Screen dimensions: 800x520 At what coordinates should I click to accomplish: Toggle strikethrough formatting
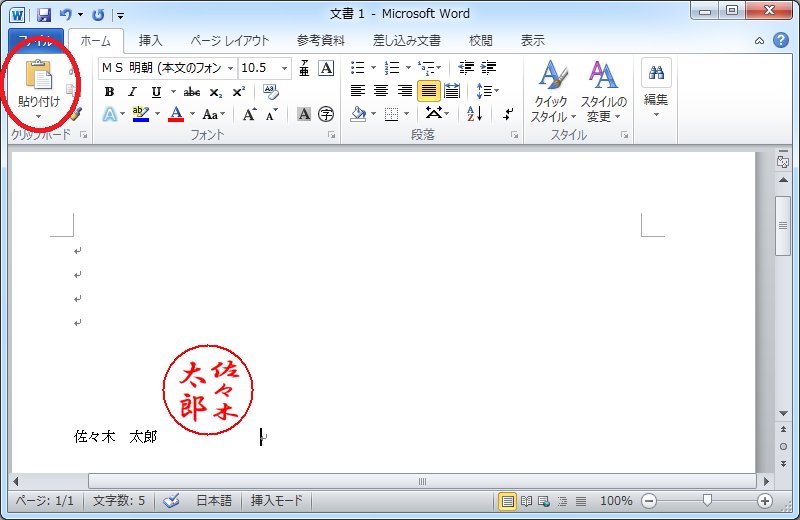coord(192,92)
